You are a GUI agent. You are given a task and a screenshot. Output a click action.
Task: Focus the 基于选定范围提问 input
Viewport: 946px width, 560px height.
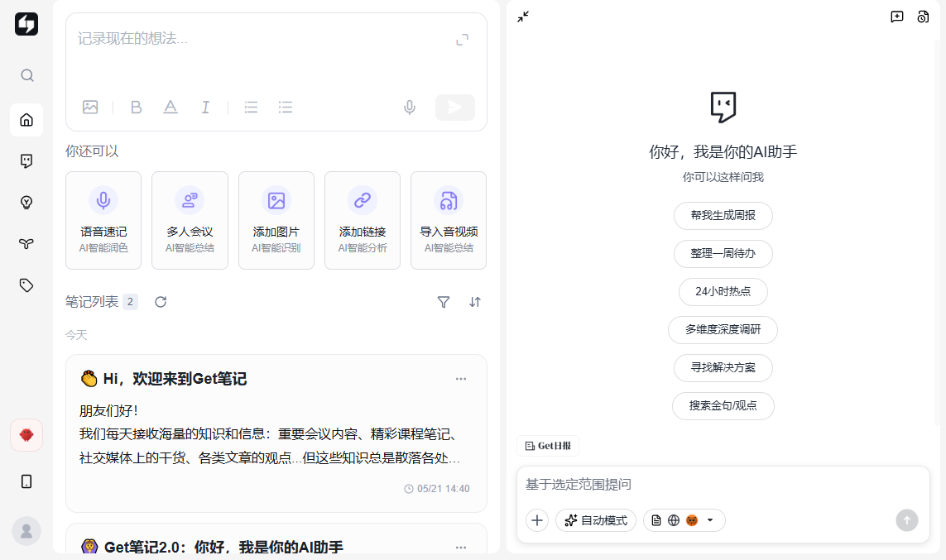click(723, 485)
